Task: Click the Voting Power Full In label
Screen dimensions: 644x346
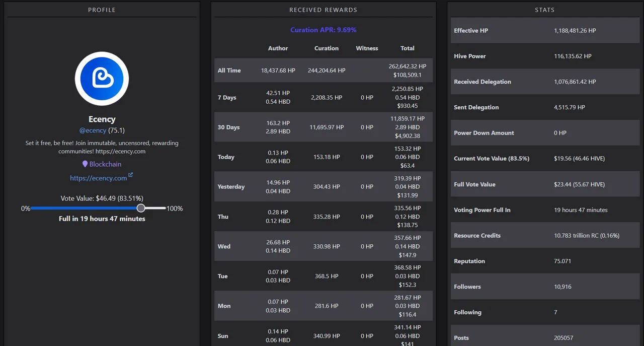Action: click(x=482, y=210)
